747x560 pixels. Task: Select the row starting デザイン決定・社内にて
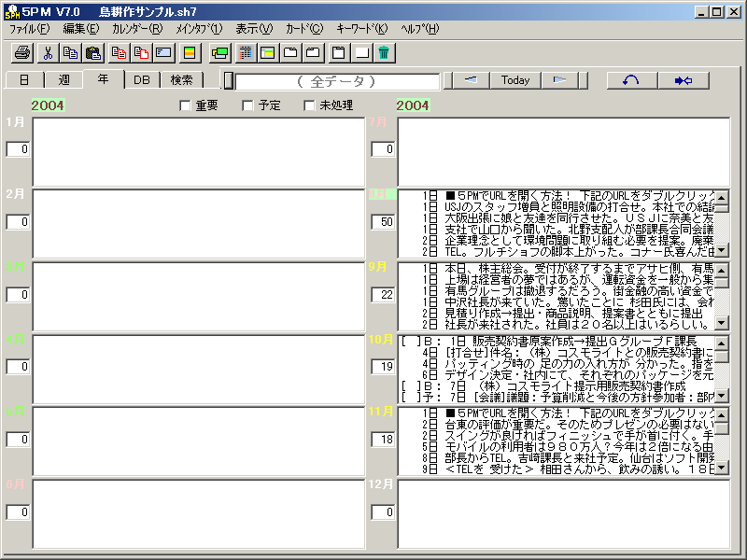coord(557,375)
